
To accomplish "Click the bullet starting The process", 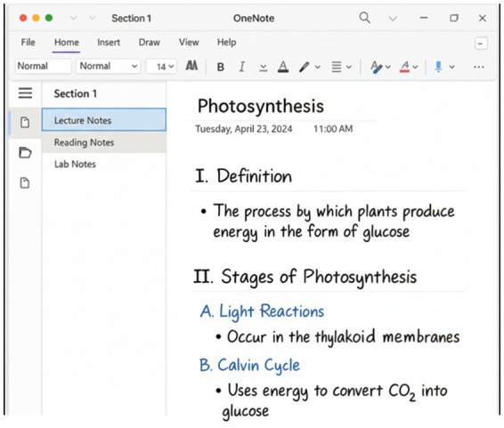I will (x=334, y=222).
